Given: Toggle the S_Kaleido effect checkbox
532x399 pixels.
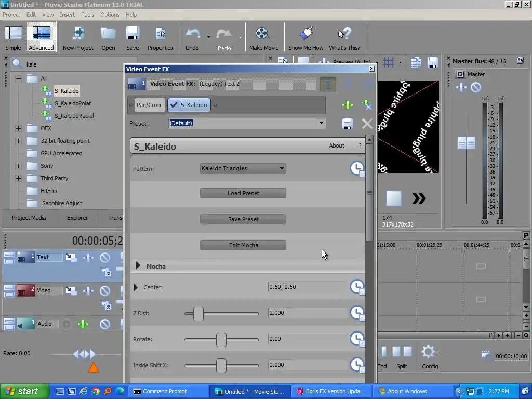Looking at the screenshot, I should click(x=174, y=105).
